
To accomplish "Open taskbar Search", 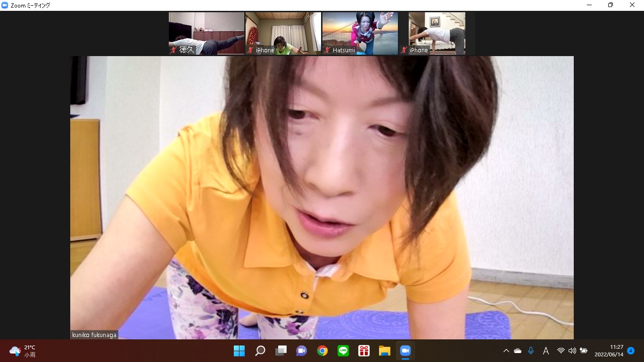I will point(260,351).
